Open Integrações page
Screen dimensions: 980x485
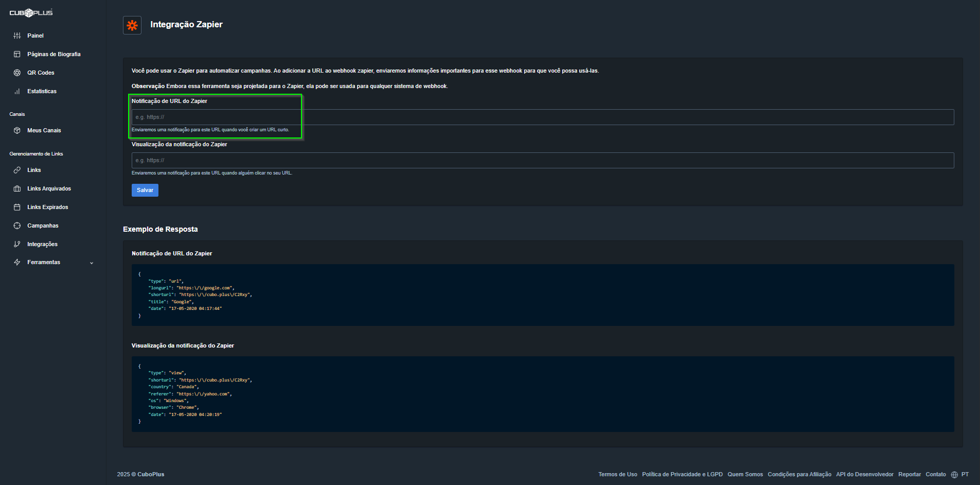tap(42, 244)
